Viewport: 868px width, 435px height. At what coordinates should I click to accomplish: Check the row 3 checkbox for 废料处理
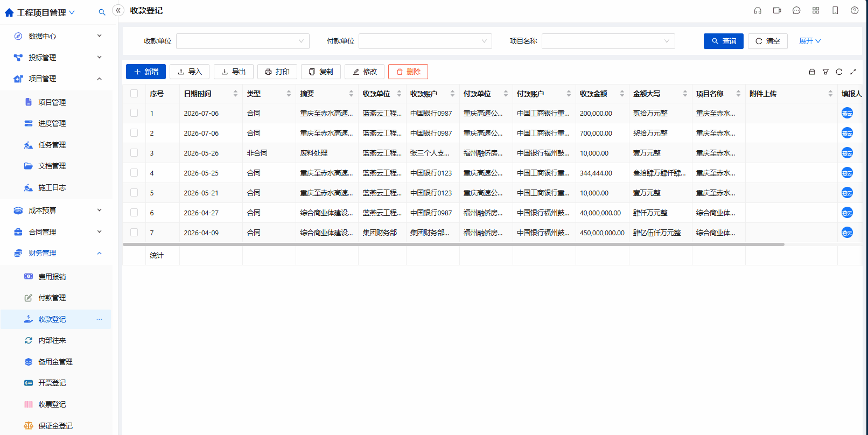[x=134, y=153]
